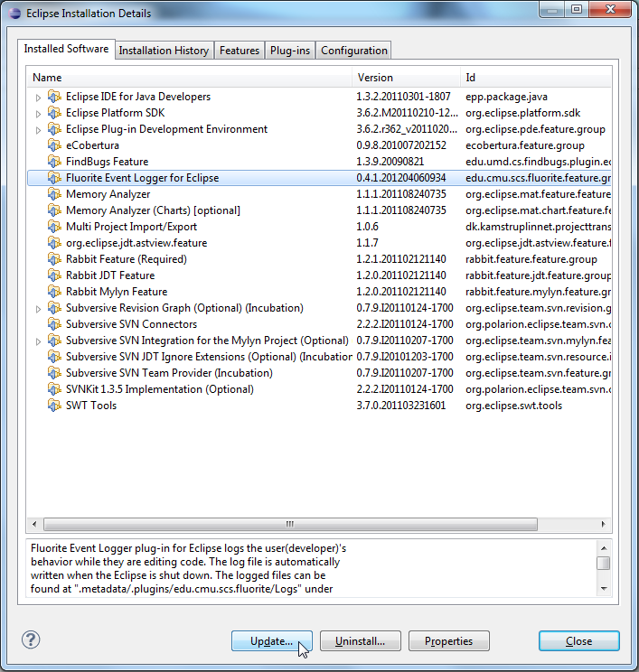Click the FindBugs Feature icon
The height and width of the screenshot is (672, 639).
54,162
